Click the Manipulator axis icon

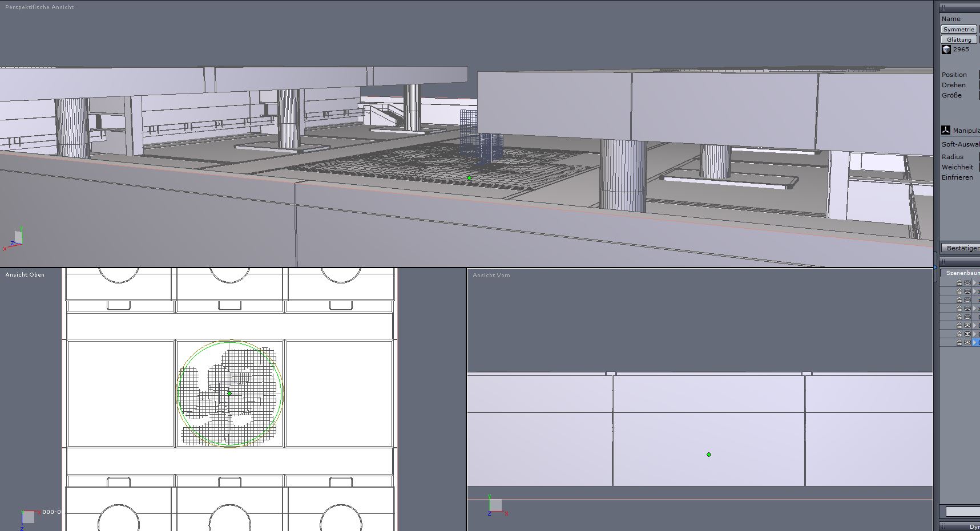point(945,130)
